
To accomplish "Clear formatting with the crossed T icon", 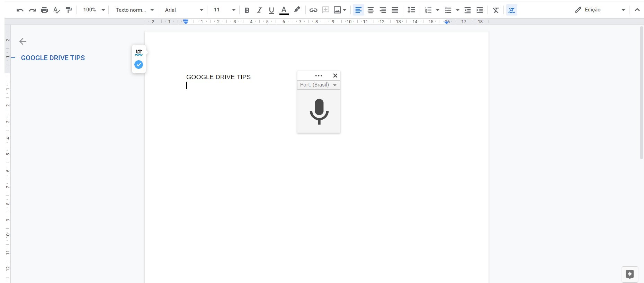I will (496, 10).
